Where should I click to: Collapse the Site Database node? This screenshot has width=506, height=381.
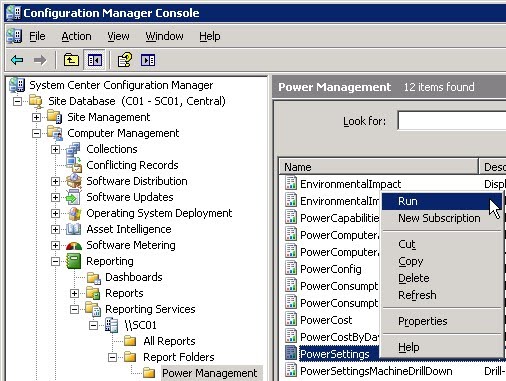(x=17, y=101)
